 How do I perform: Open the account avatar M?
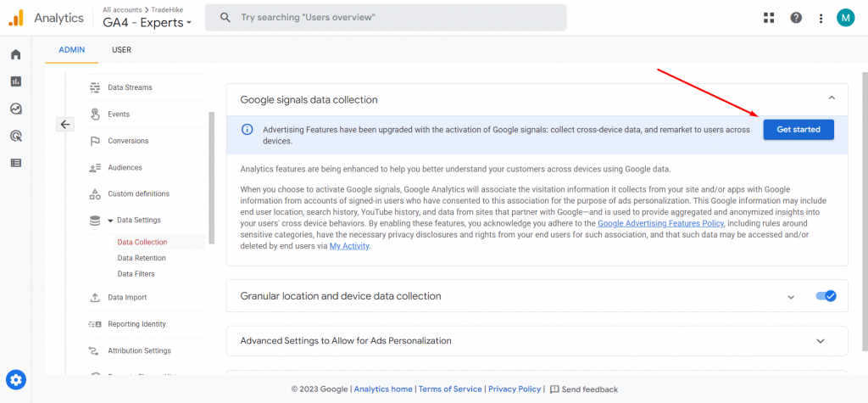(845, 18)
